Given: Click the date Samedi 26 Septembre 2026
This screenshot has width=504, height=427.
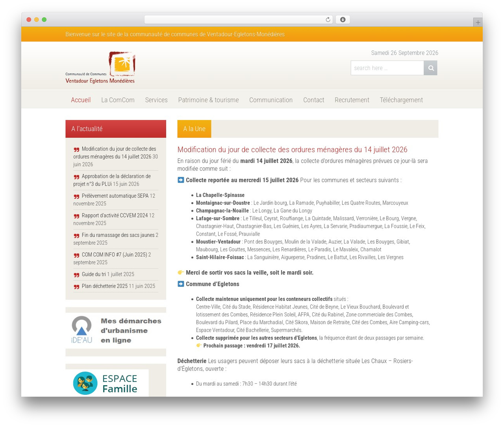Looking at the screenshot, I should [404, 53].
